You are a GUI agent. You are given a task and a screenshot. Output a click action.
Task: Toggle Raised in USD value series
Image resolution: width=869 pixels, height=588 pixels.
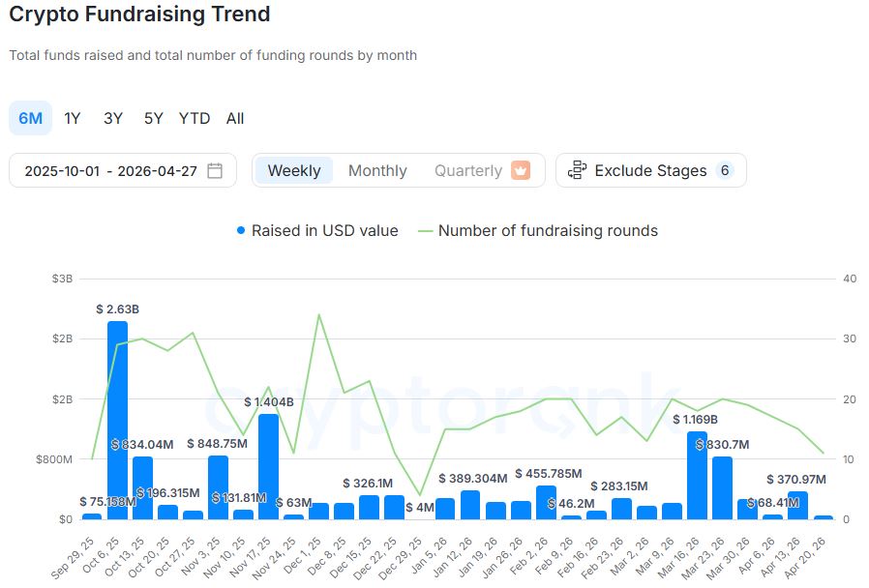324,231
